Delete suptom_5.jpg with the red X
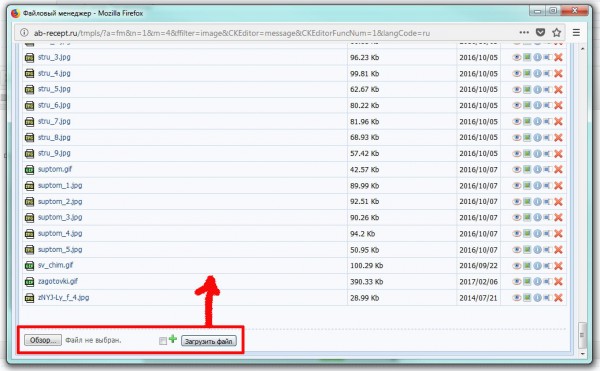 click(558, 250)
